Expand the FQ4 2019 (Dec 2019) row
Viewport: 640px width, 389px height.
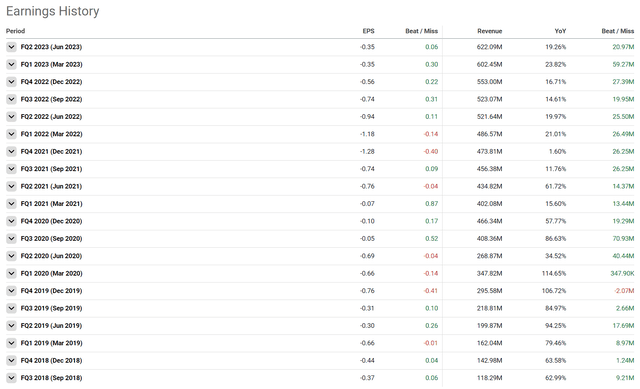coord(11,291)
